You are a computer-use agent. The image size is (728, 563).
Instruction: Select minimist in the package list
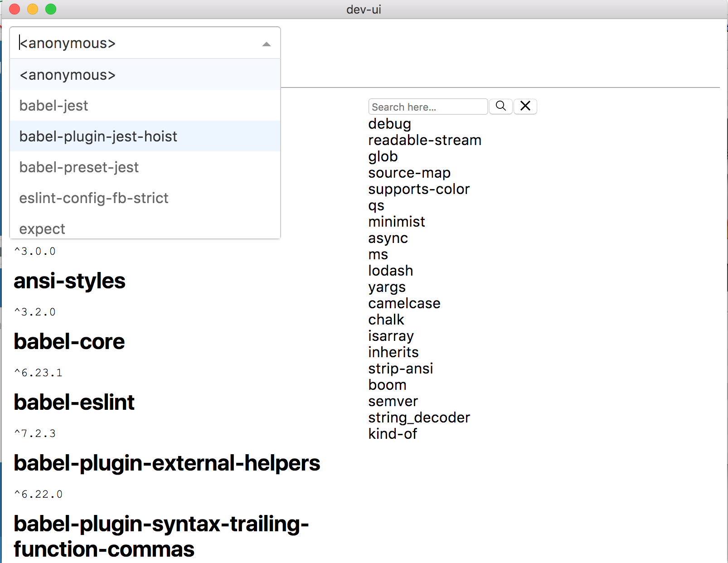(397, 222)
